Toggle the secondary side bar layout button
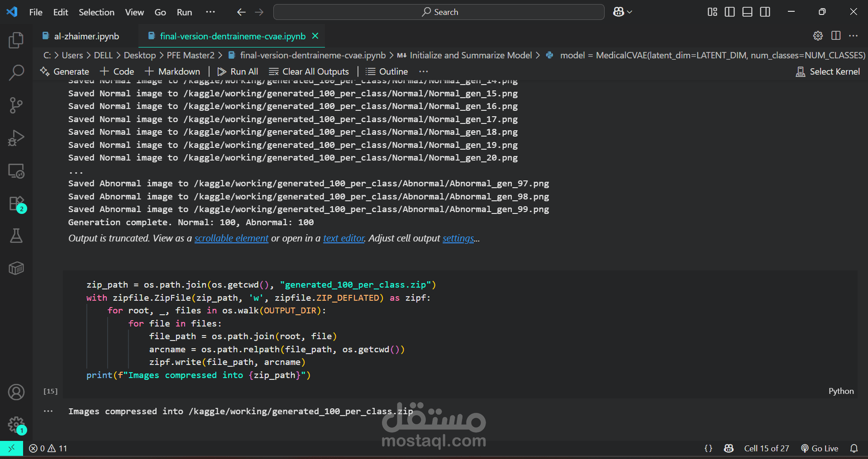 pyautogui.click(x=765, y=12)
